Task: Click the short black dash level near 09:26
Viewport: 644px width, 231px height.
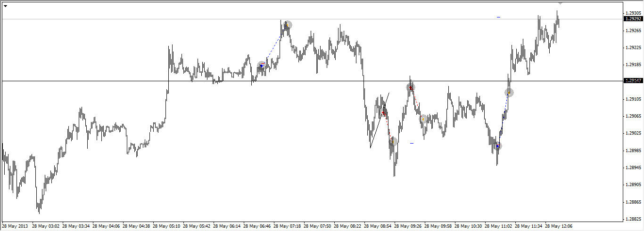Action: pos(412,143)
